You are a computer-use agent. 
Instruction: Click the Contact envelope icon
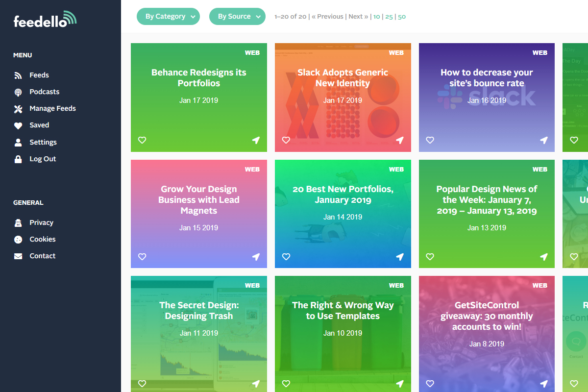pyautogui.click(x=18, y=256)
